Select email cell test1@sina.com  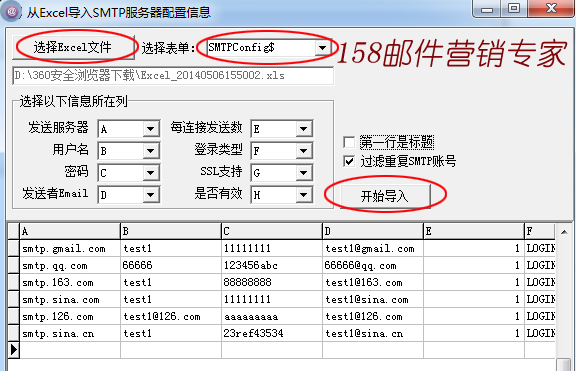pyautogui.click(x=373, y=299)
